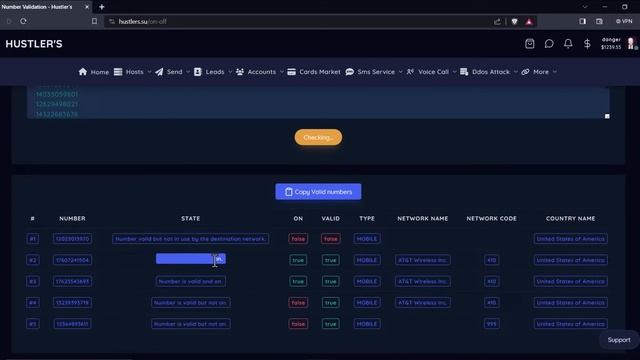
Task: Open the browser wallet icon
Action: [x=599, y=21]
